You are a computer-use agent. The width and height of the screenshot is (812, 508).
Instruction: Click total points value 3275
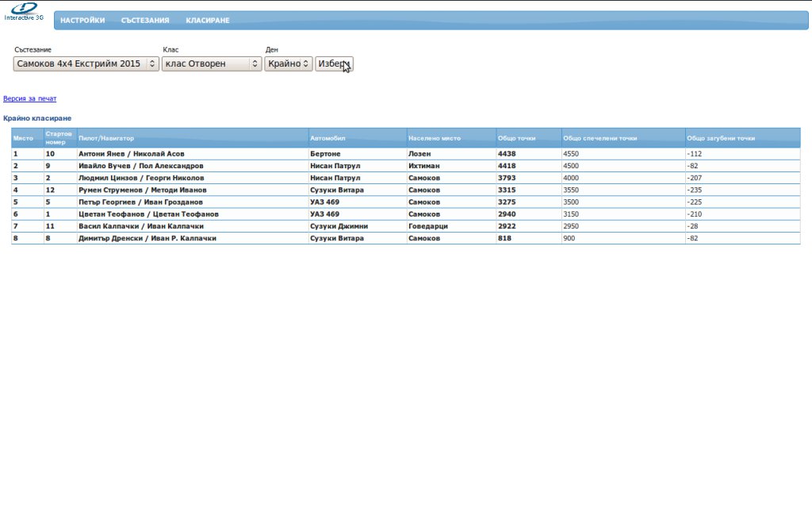(x=507, y=202)
